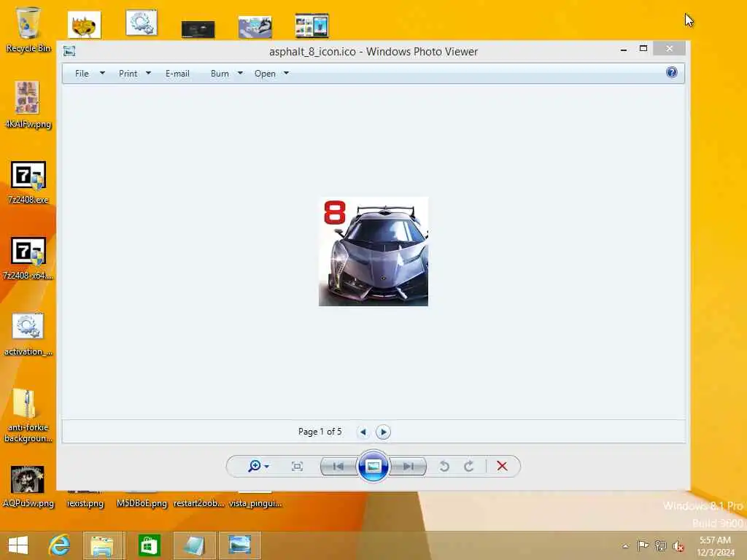The height and width of the screenshot is (560, 747).
Task: Open the File menu
Action: point(82,74)
